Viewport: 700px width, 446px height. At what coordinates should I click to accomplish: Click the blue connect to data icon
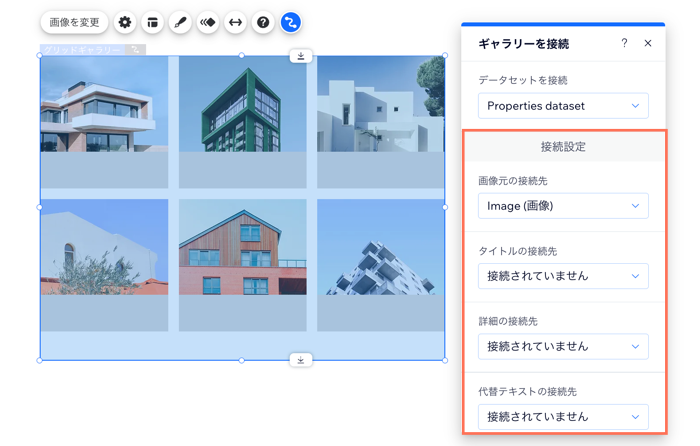(x=291, y=22)
